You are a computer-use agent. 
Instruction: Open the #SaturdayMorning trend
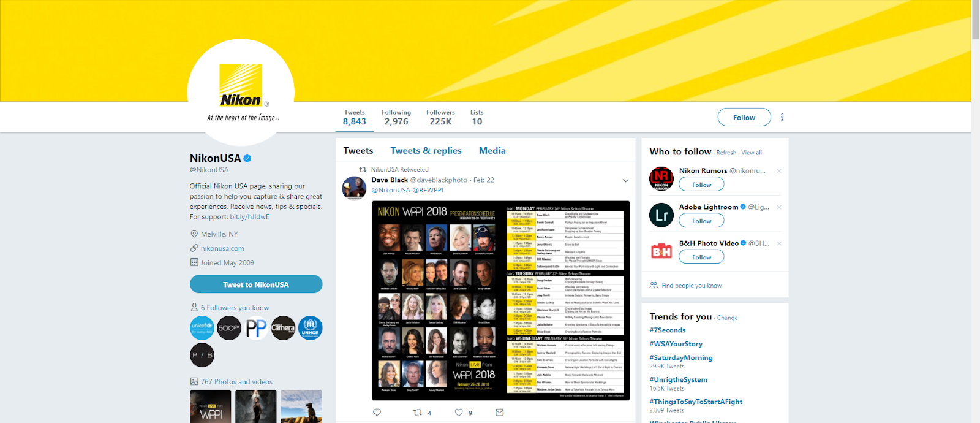(681, 357)
